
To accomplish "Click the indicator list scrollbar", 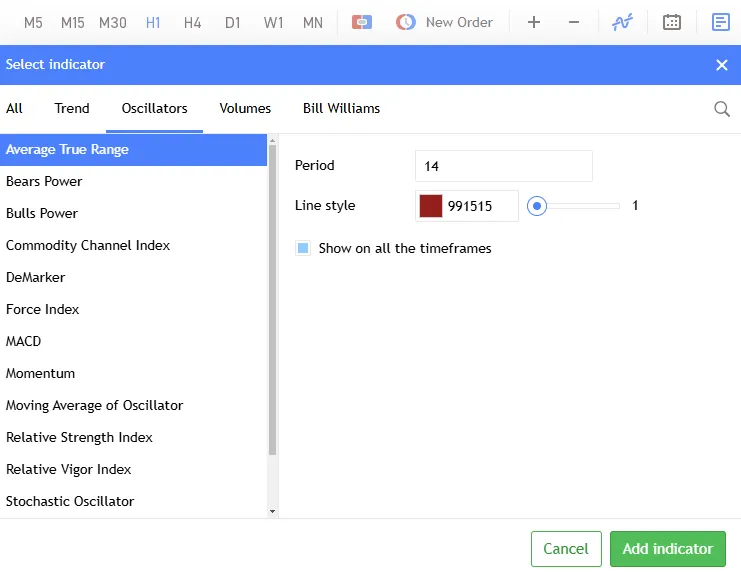I will 272,300.
